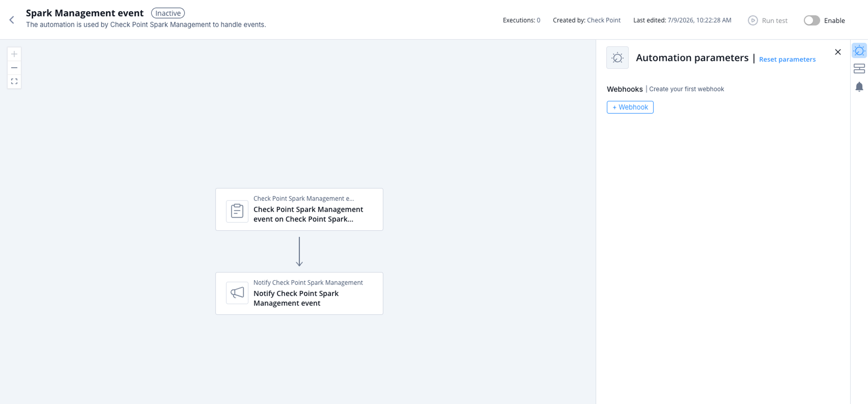This screenshot has width=868, height=404.
Task: Select the Check Point Spark Management event trigger node
Action: (x=299, y=209)
